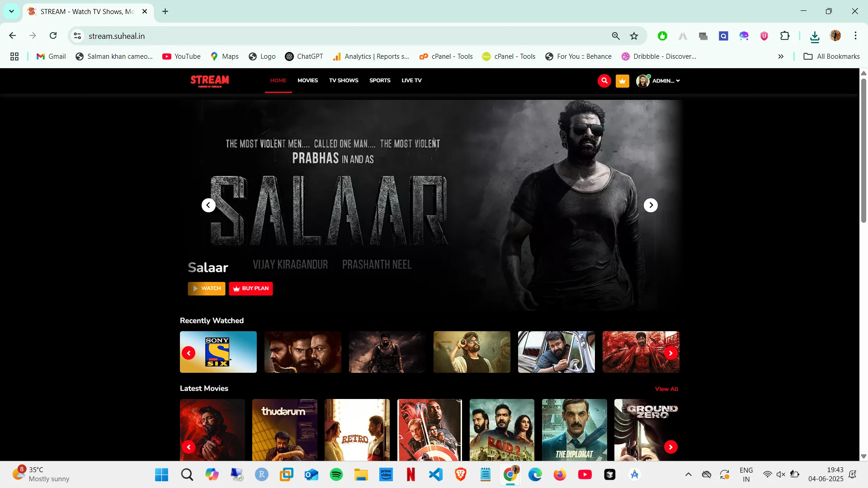
Task: Open a new browser tab
Action: click(165, 11)
